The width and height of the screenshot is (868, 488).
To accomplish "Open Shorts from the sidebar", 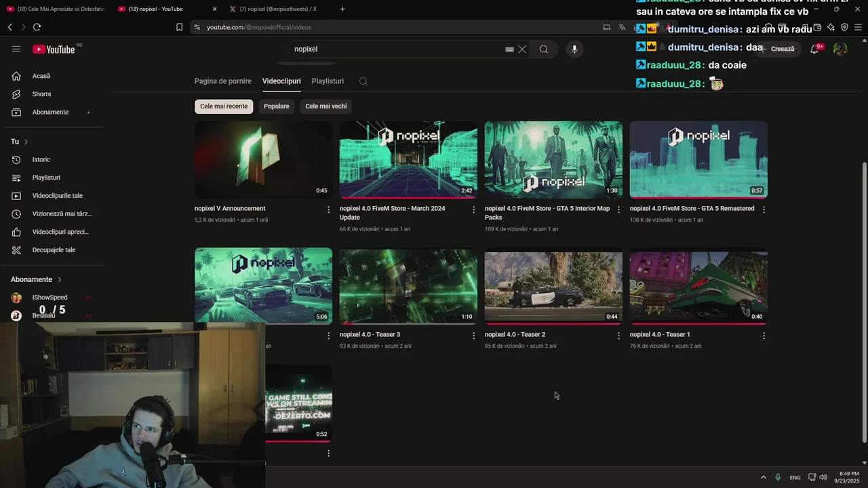I will pos(54,94).
